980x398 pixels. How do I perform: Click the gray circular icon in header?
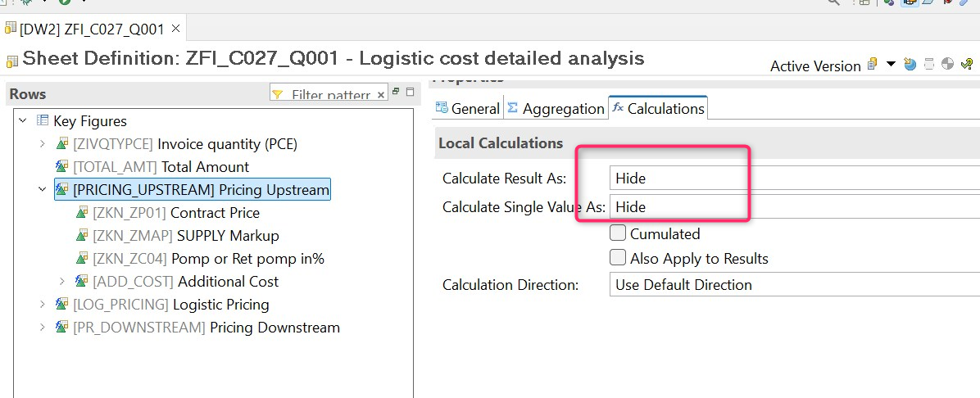pos(948,65)
